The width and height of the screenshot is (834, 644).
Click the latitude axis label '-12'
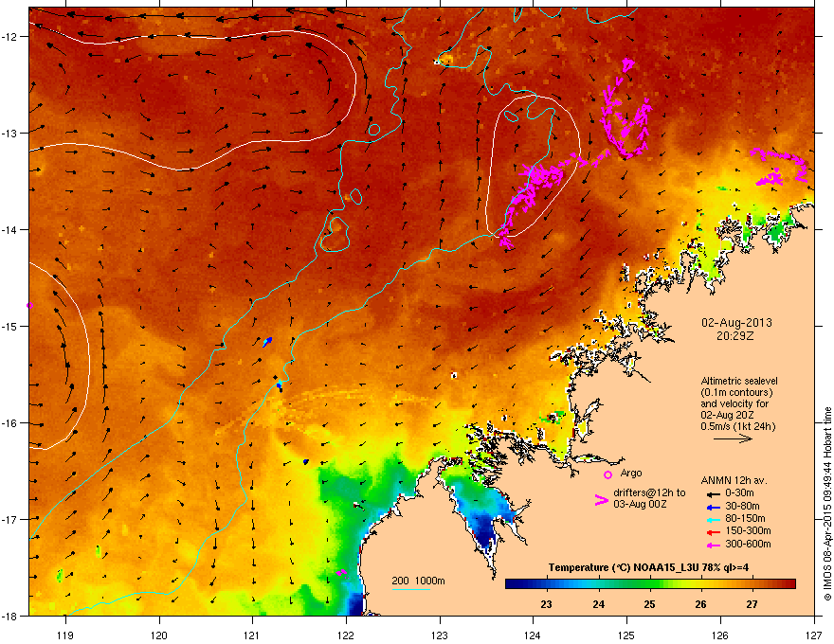9,37
